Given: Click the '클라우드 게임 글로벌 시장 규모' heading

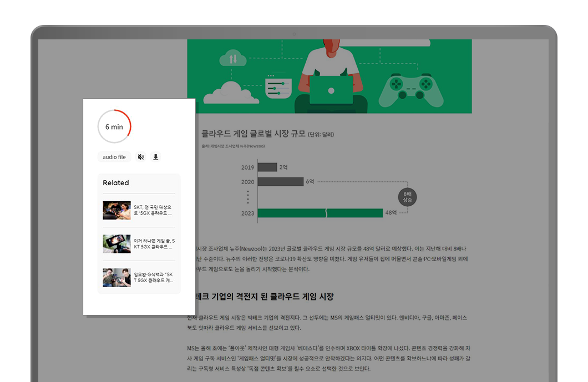Looking at the screenshot, I should [x=255, y=133].
